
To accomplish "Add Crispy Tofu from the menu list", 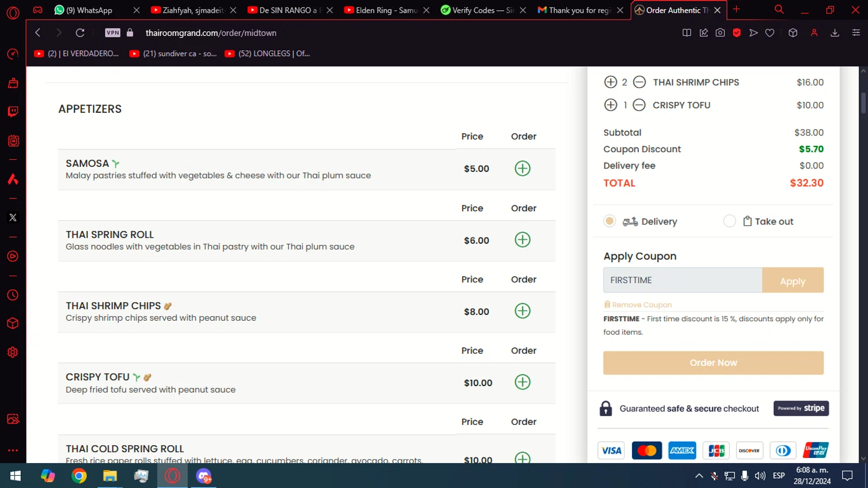I will point(523,382).
